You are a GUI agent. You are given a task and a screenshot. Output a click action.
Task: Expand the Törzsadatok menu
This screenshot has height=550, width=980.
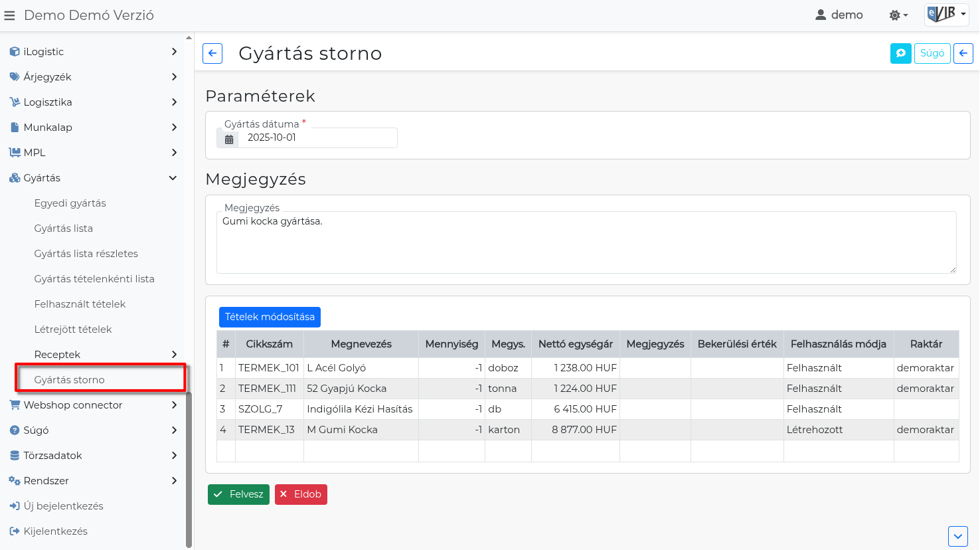click(93, 456)
